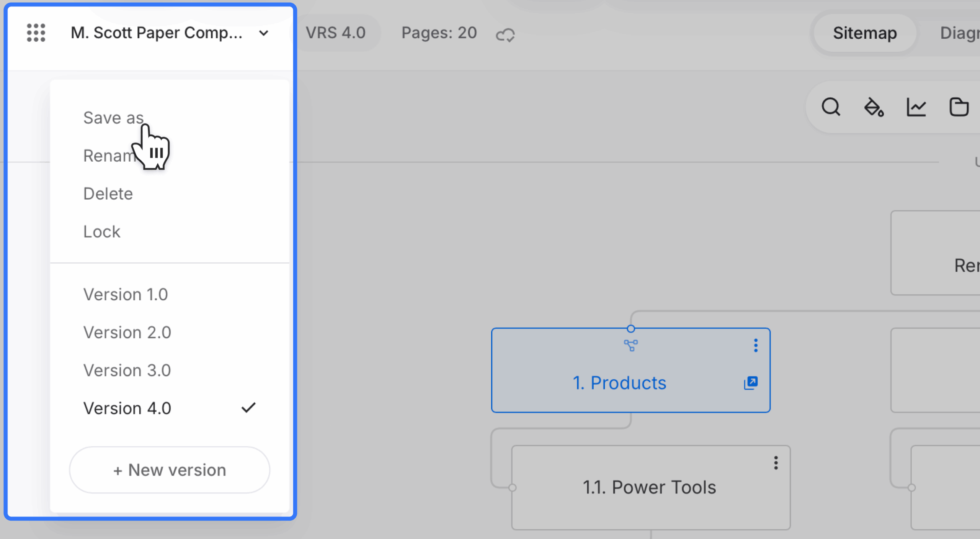
Task: Open the diagram icon on Products card
Action: 630,345
